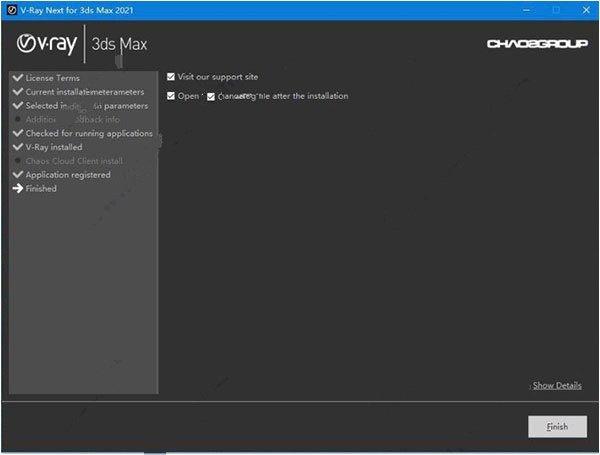Viewport: 600px width, 455px height.
Task: Click the V-Ray app icon in title bar
Action: [x=12, y=10]
